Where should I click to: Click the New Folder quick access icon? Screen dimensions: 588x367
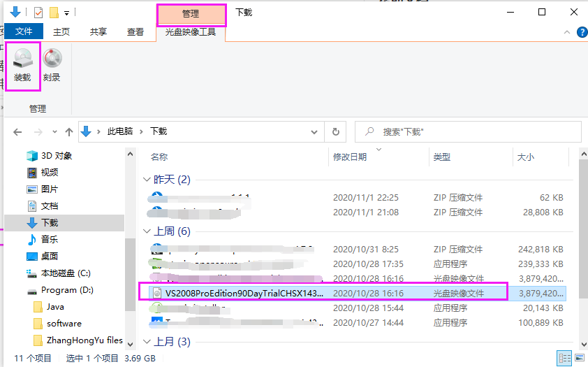tap(54, 13)
